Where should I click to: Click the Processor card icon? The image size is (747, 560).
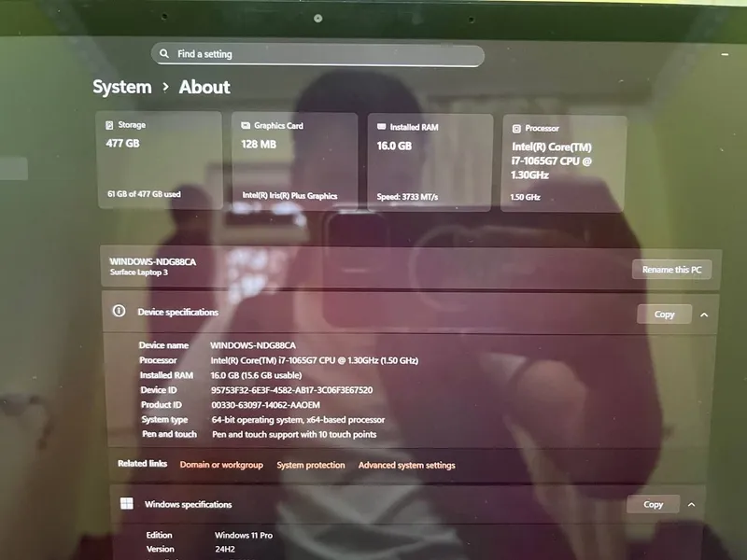pyautogui.click(x=516, y=129)
